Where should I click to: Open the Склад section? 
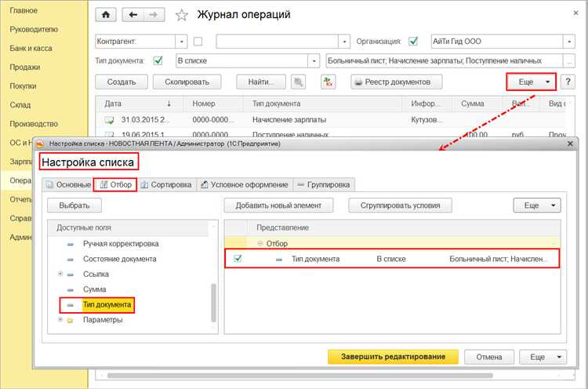(20, 104)
